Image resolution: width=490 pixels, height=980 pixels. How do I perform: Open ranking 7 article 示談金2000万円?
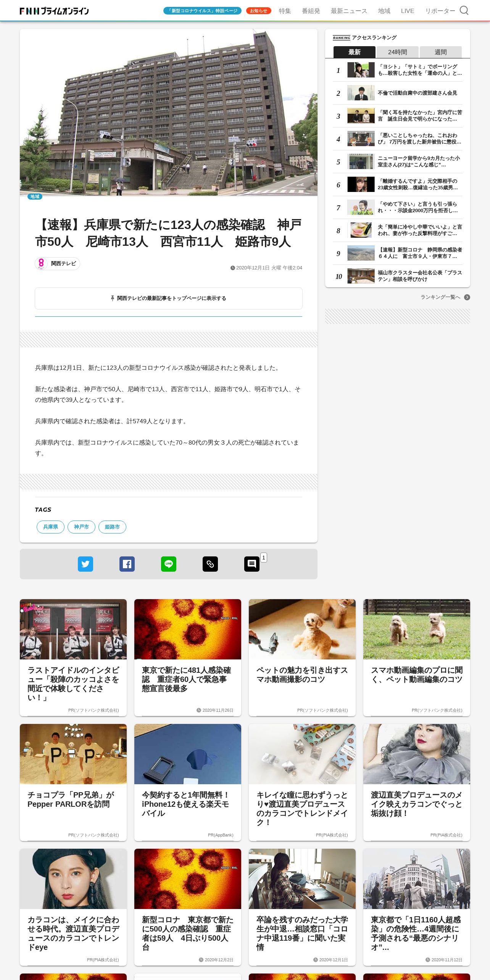(398, 207)
